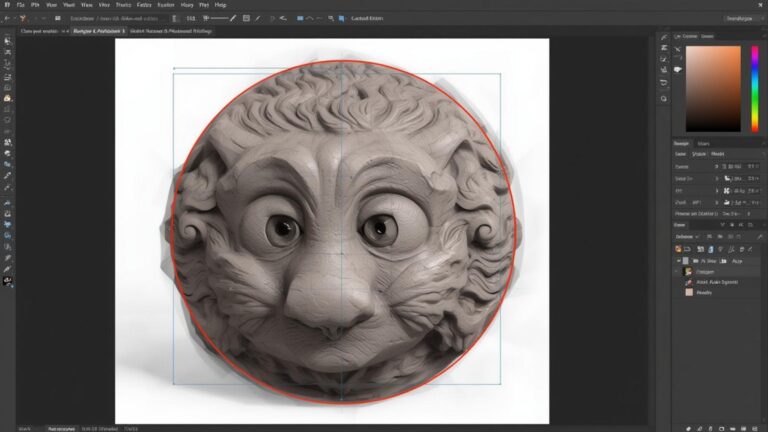Switch to the highlighted middle document tab
Viewport: 768px width, 432px height.
click(99, 31)
